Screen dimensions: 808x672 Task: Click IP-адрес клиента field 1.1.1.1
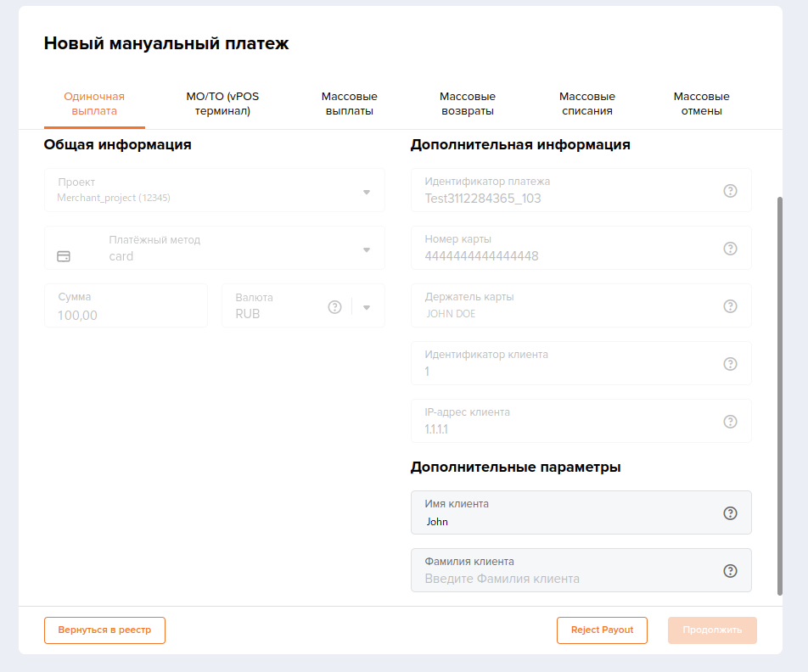(x=581, y=421)
